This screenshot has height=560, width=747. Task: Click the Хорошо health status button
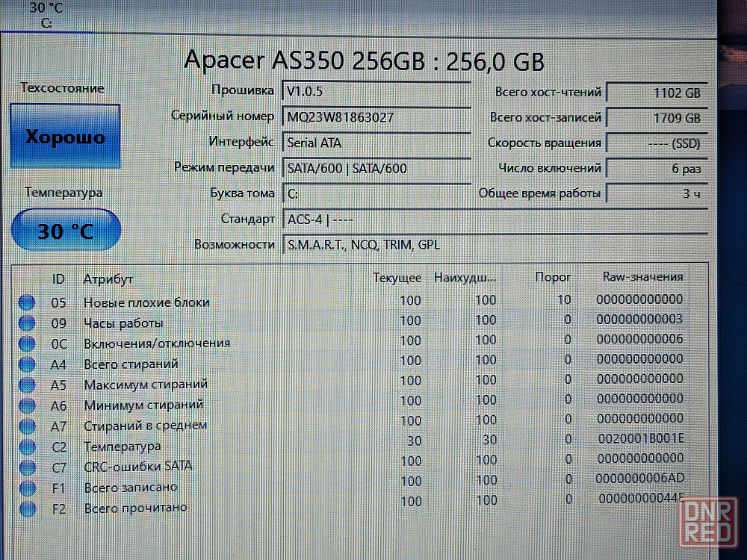tap(65, 137)
